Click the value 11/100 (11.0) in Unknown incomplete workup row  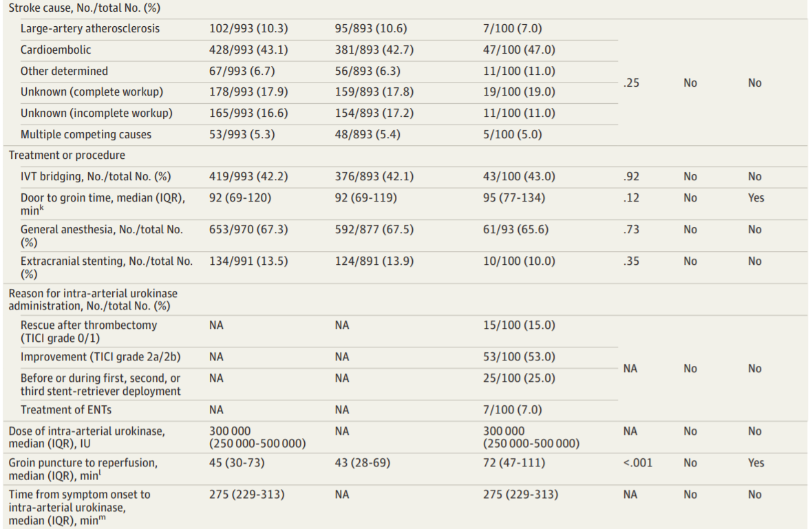(x=519, y=113)
